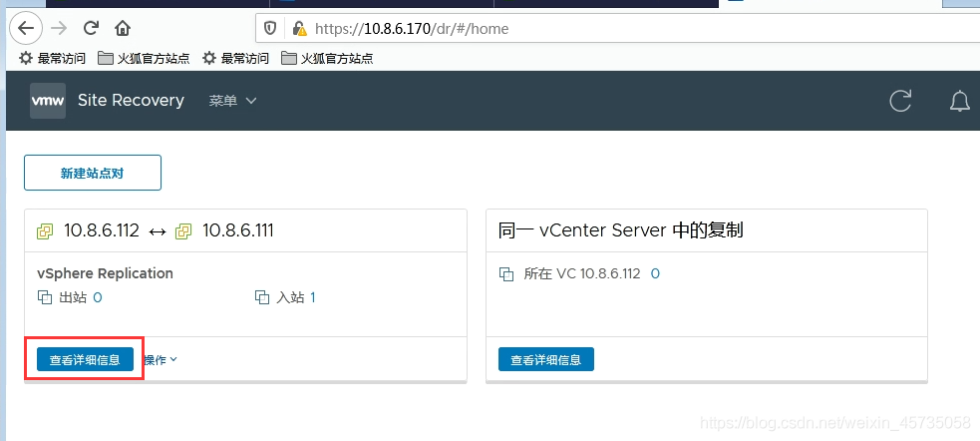
Task: Click the 出站 replication icon
Action: (45, 297)
